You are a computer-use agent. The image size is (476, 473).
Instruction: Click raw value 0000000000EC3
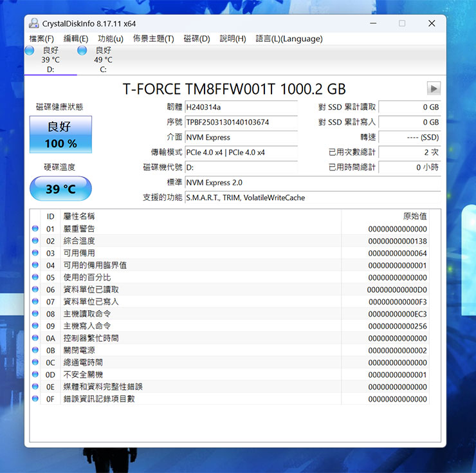tap(398, 314)
